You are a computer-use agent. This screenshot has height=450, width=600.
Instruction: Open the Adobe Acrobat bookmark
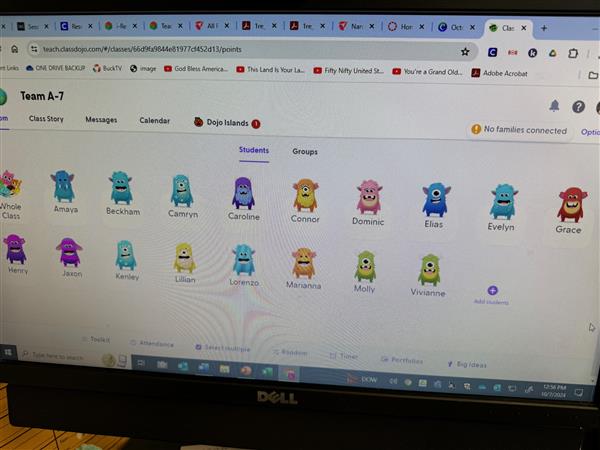[x=499, y=73]
